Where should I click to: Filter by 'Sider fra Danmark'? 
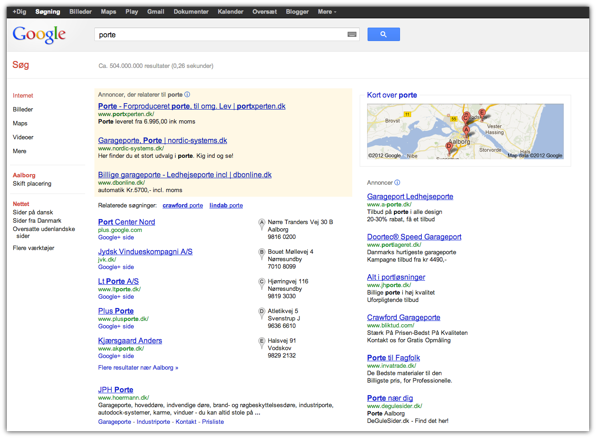pyautogui.click(x=37, y=221)
